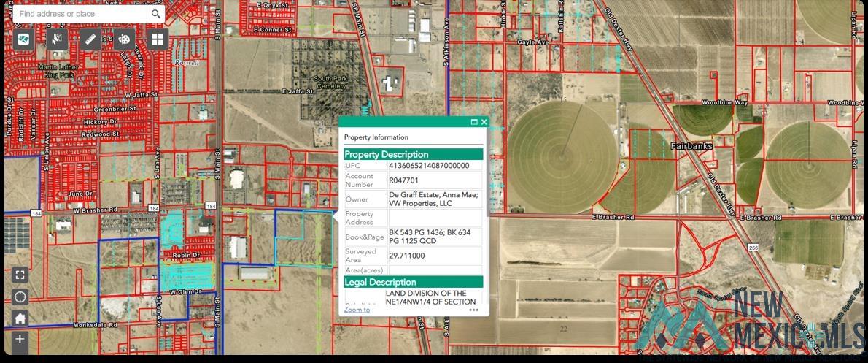Click the Account Number value R047701
This screenshot has height=363, width=868.
pos(404,180)
